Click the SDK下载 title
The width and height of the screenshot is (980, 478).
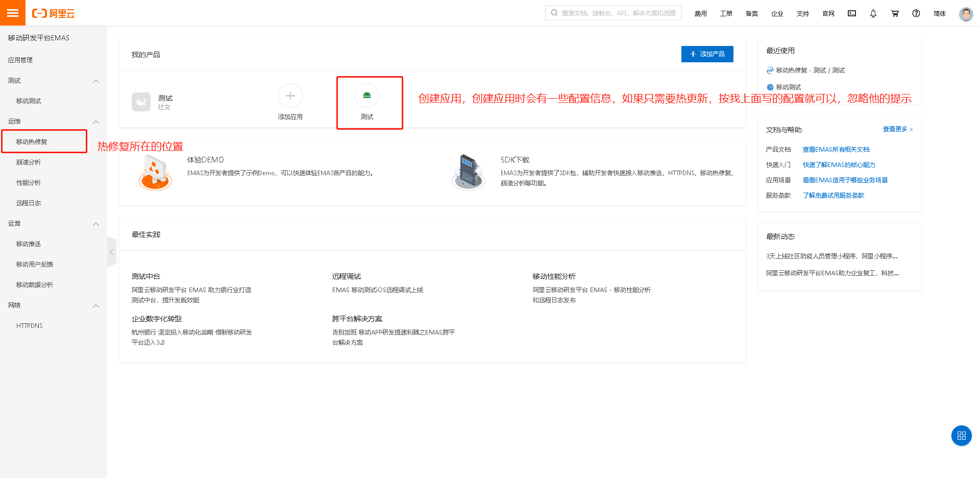click(515, 160)
